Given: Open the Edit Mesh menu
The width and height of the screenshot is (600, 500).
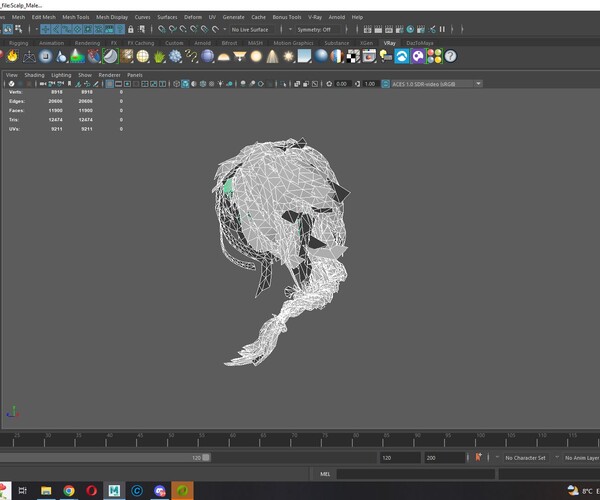Looking at the screenshot, I should (x=44, y=17).
